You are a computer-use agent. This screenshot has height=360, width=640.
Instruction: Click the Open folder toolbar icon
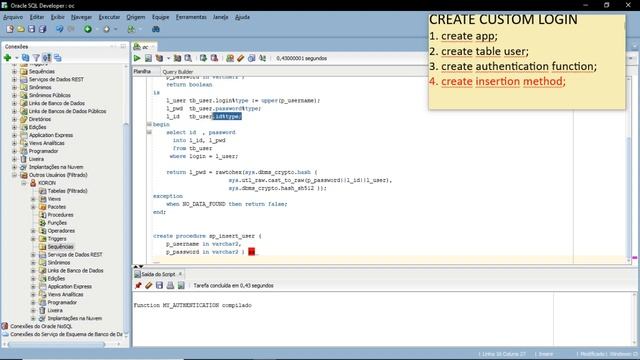20,29
